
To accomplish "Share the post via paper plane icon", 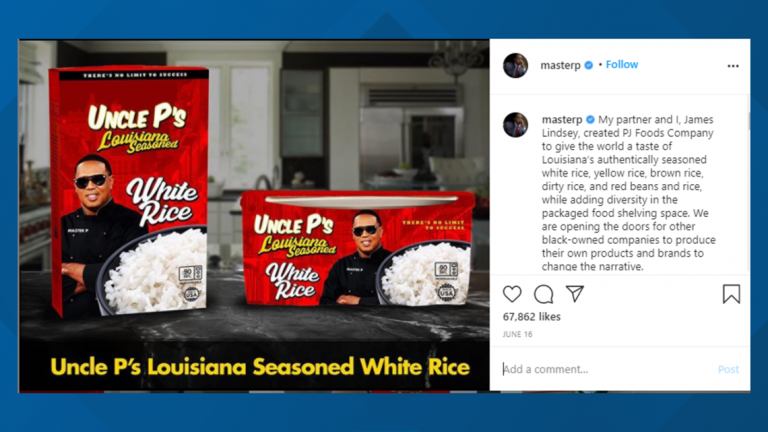I will [x=575, y=293].
